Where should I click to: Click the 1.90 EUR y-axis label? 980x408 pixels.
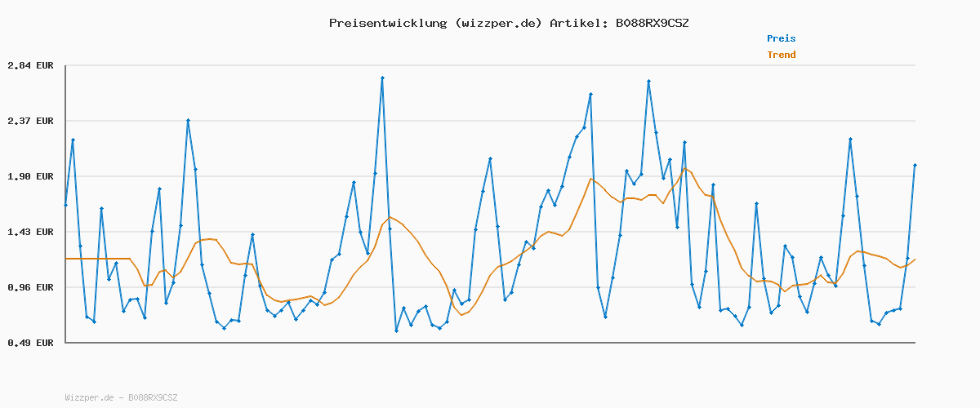coord(30,176)
